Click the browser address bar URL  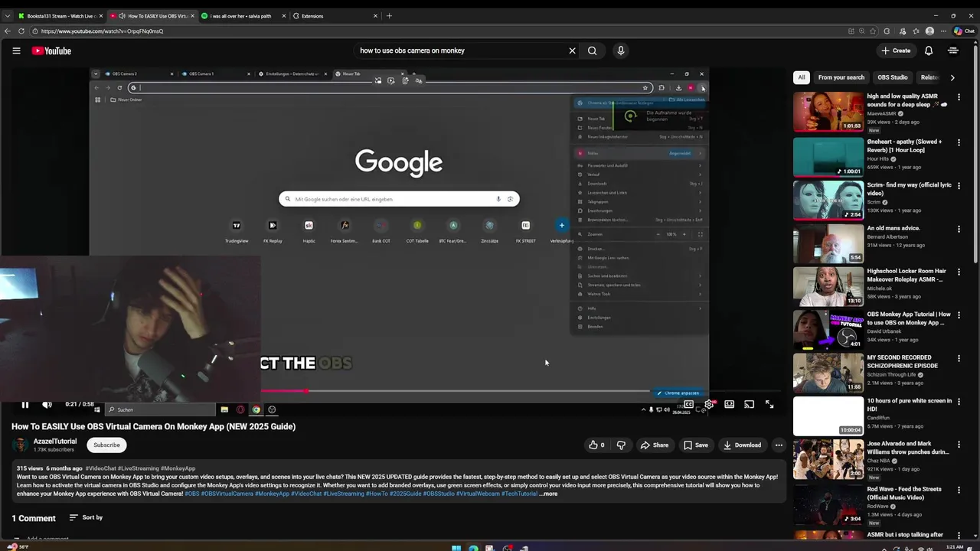coord(102,31)
